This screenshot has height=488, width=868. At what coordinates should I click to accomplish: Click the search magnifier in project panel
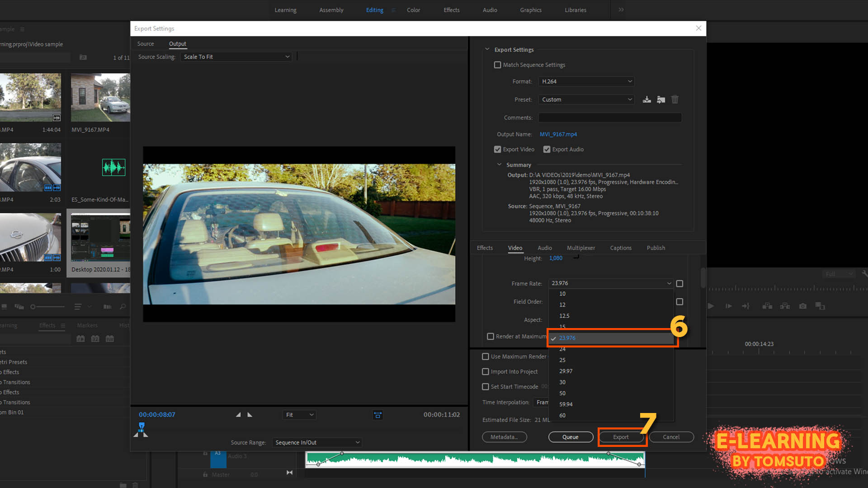click(123, 307)
